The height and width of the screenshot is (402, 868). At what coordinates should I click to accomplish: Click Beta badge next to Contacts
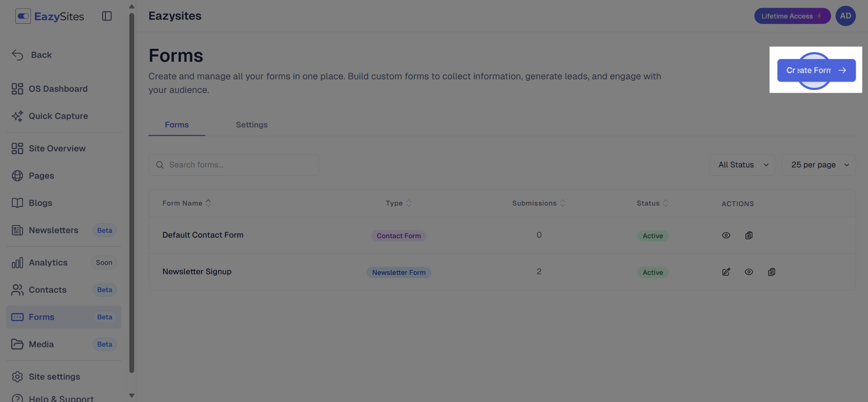click(105, 290)
